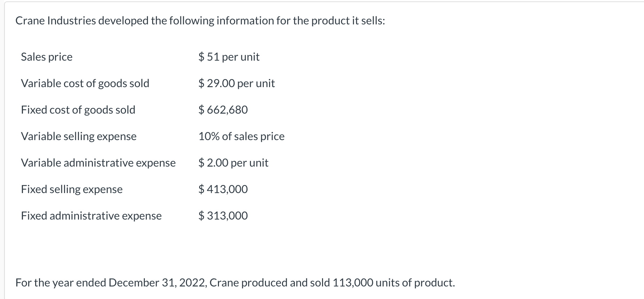Select the $2.00 per unit value
The width and height of the screenshot is (644, 299).
[x=233, y=163]
